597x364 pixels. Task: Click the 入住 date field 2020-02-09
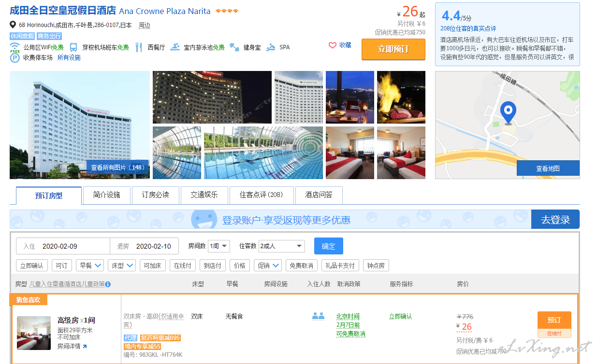(63, 246)
